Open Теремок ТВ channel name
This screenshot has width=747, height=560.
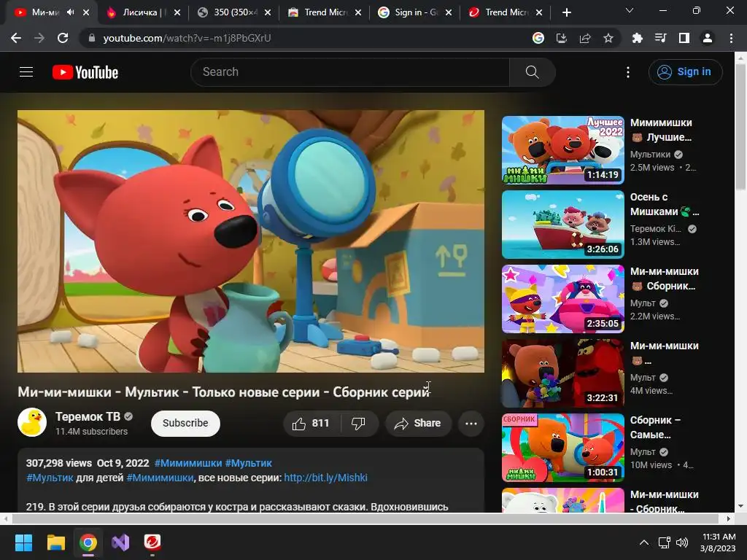[x=88, y=416]
